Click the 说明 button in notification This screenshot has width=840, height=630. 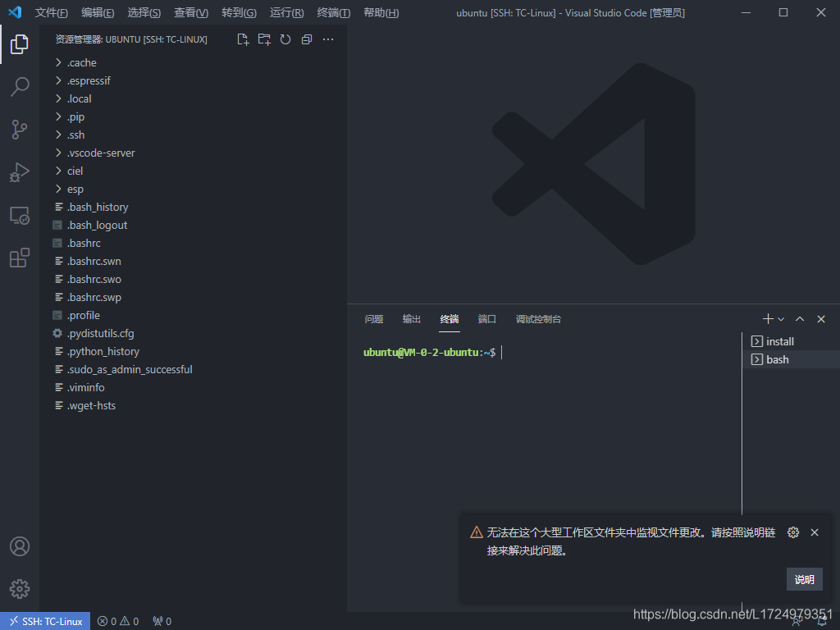tap(804, 580)
